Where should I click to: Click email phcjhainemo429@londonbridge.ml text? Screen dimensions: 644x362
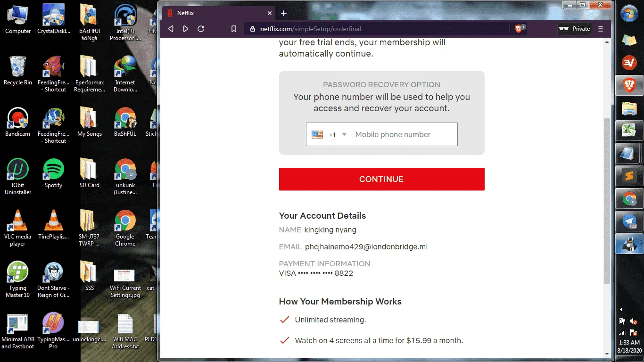pyautogui.click(x=366, y=247)
